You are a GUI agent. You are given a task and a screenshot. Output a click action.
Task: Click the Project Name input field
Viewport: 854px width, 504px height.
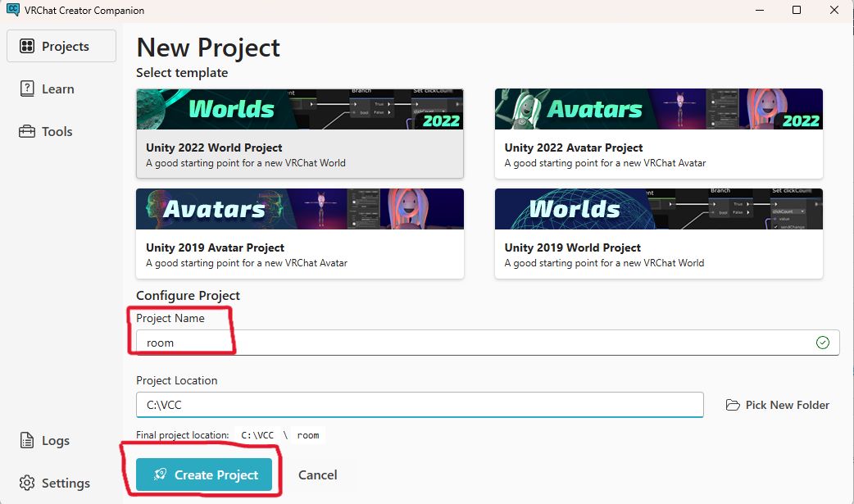point(488,343)
